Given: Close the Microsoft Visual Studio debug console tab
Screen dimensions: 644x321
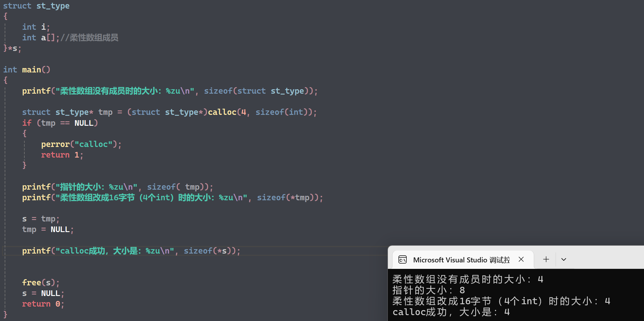Looking at the screenshot, I should (x=521, y=259).
